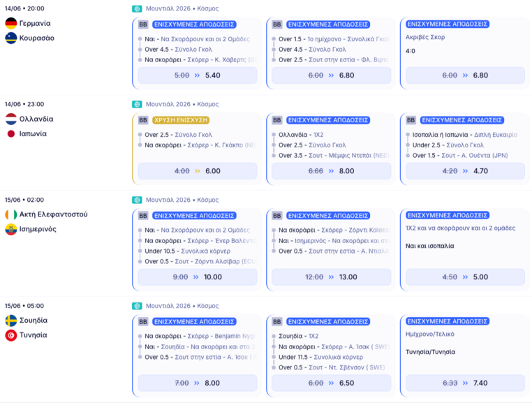
Task: Select boosted odds 4.50 to 5.00
Action: point(465,277)
